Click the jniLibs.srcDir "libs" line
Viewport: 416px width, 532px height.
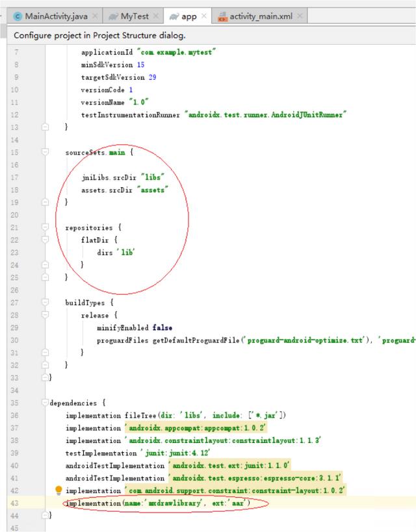[x=123, y=177]
